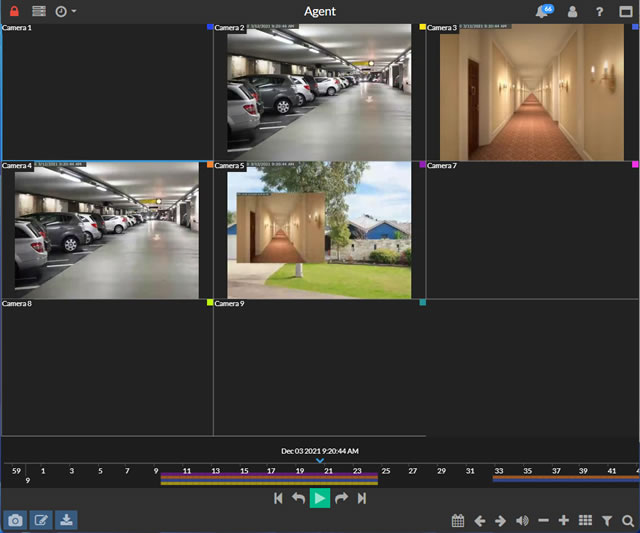Open the timeline filter funnel
640x533 pixels.
pyautogui.click(x=607, y=521)
